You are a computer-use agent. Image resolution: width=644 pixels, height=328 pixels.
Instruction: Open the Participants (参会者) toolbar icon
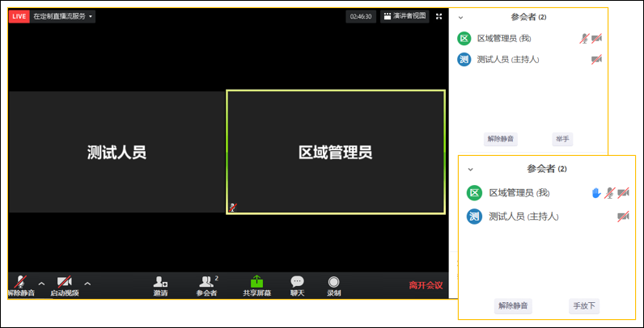click(x=206, y=282)
